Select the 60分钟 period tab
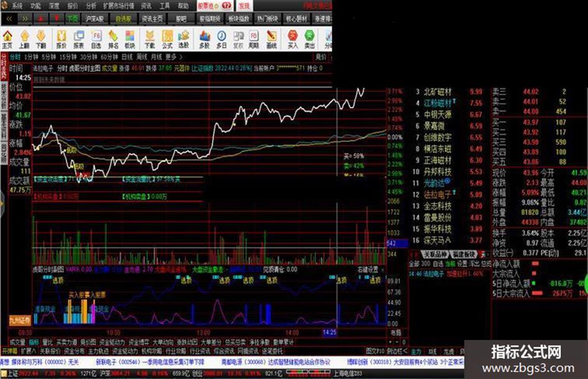The image size is (588, 379). click(110, 57)
